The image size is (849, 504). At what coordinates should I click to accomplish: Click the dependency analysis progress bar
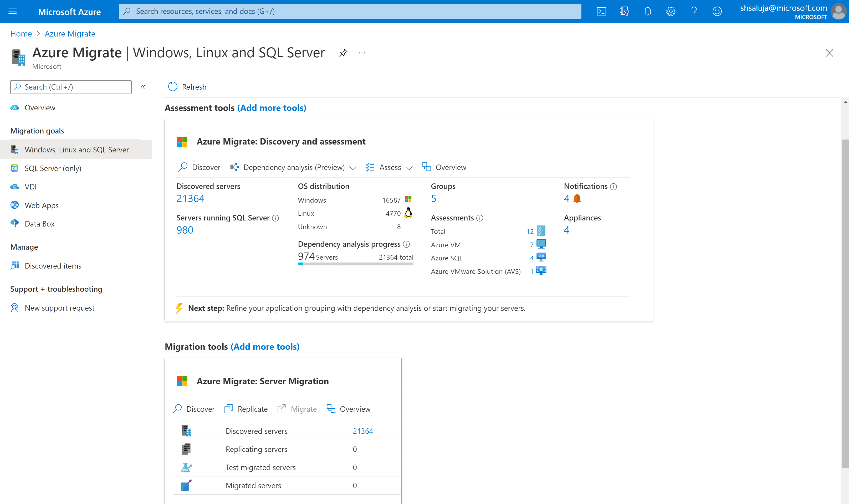[x=355, y=264]
